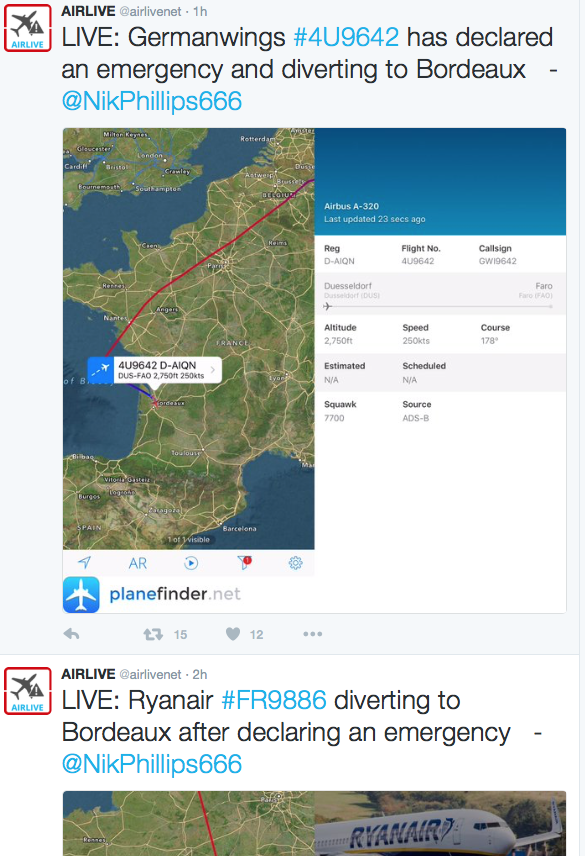
Task: Click the reply arrow under the Germanwings tweet
Action: [x=71, y=634]
